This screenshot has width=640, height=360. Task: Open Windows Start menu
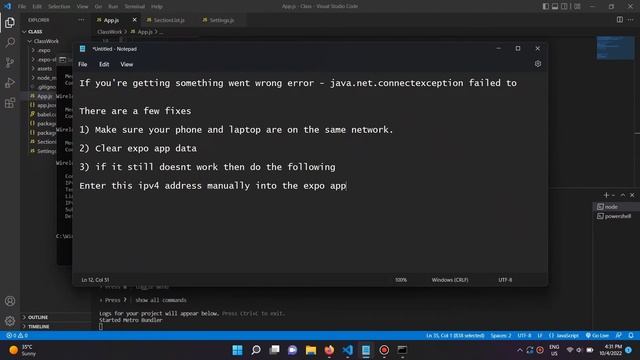(237, 350)
